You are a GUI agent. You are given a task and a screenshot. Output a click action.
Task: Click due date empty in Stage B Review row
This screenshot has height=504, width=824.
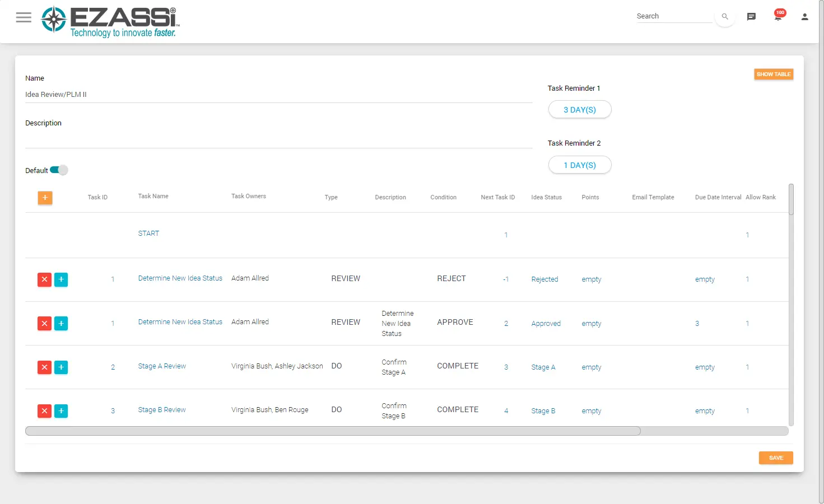tap(705, 411)
